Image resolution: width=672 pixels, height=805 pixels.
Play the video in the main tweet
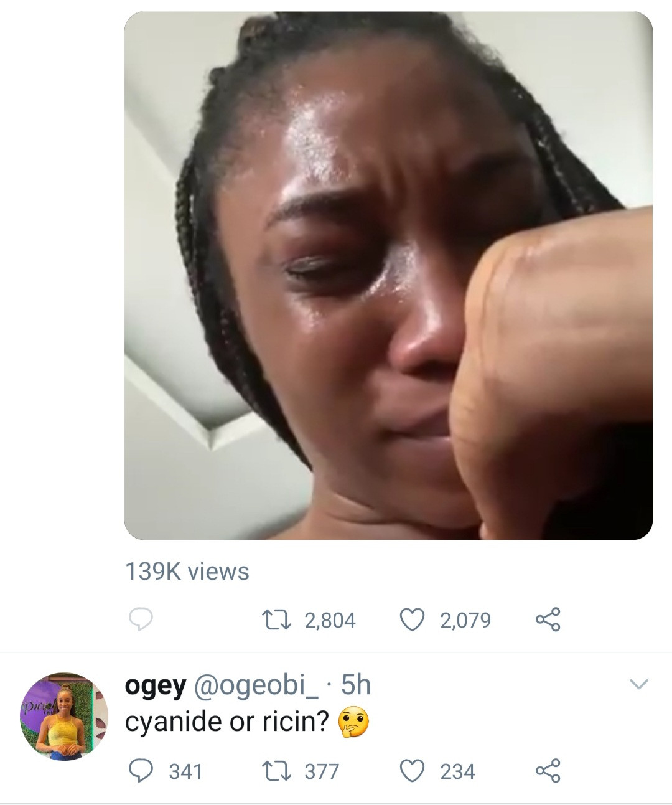(388, 275)
